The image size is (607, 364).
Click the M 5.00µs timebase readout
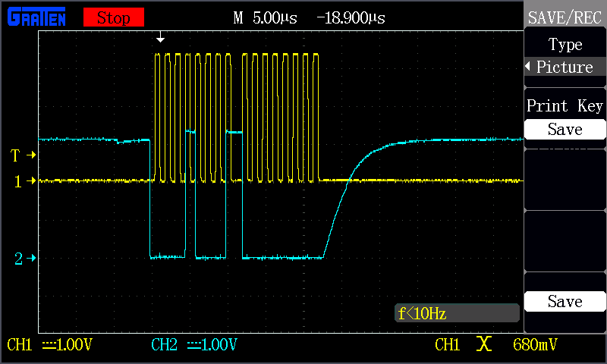pyautogui.click(x=265, y=17)
